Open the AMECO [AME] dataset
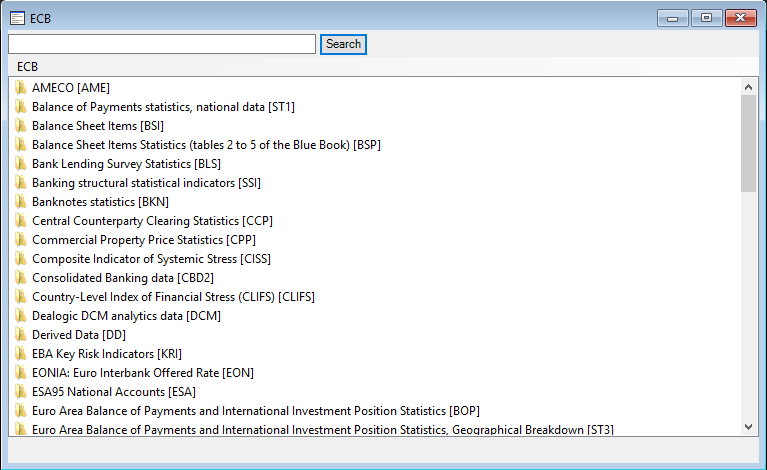This screenshot has height=470, width=767. 71,88
